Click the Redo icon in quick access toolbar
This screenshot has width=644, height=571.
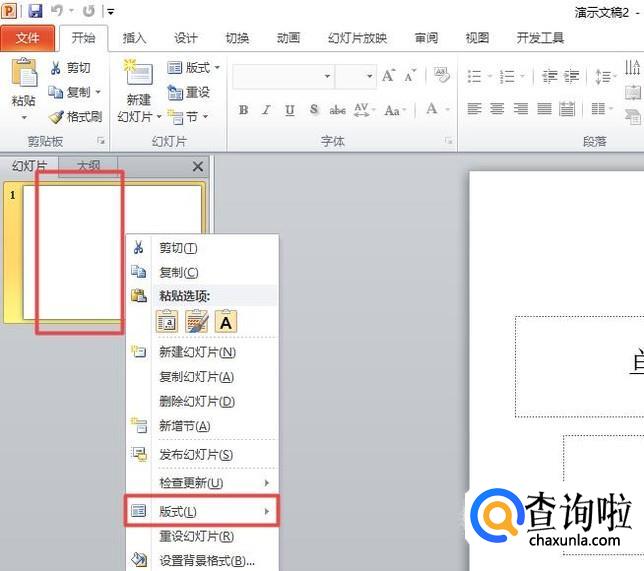pos(88,11)
